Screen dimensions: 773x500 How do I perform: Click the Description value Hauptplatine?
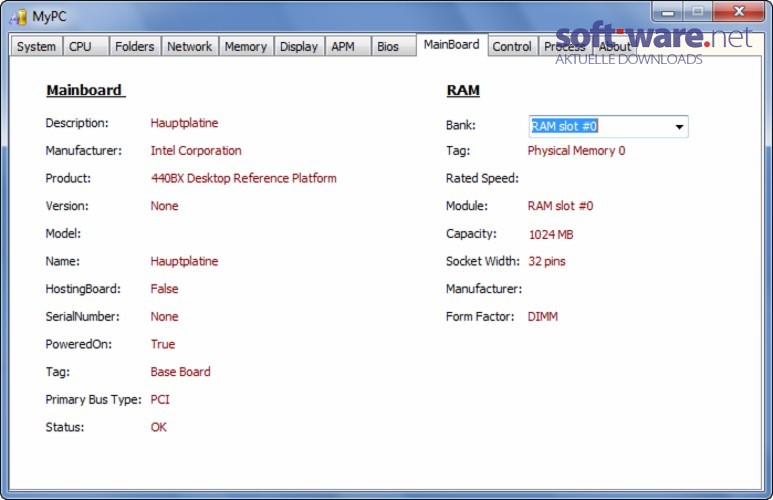coord(184,123)
